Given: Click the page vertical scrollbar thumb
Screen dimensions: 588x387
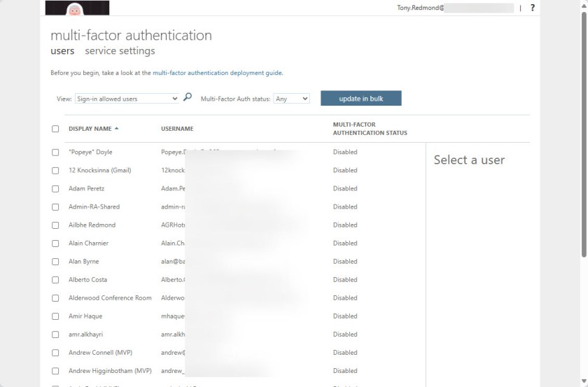Looking at the screenshot, I should tap(584, 135).
